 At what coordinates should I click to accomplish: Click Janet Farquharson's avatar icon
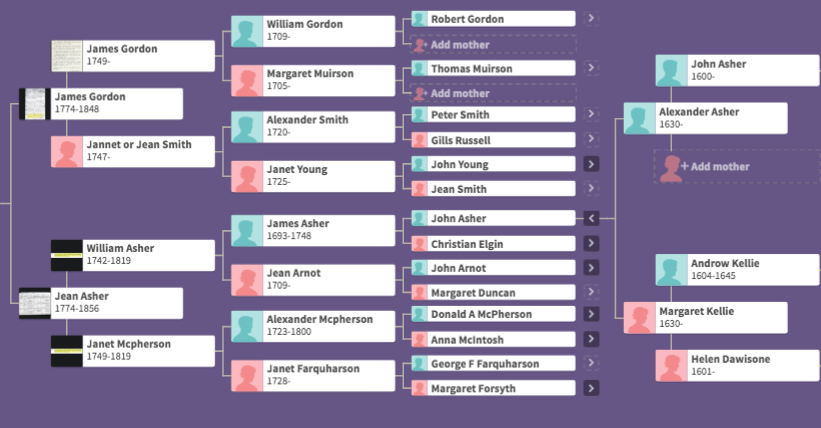coord(247,376)
